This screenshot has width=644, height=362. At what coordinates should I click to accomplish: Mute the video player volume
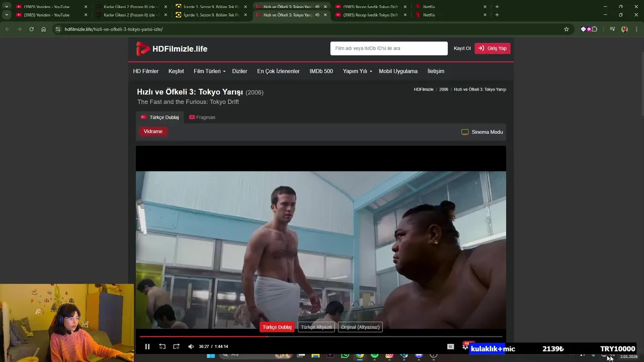(191, 346)
